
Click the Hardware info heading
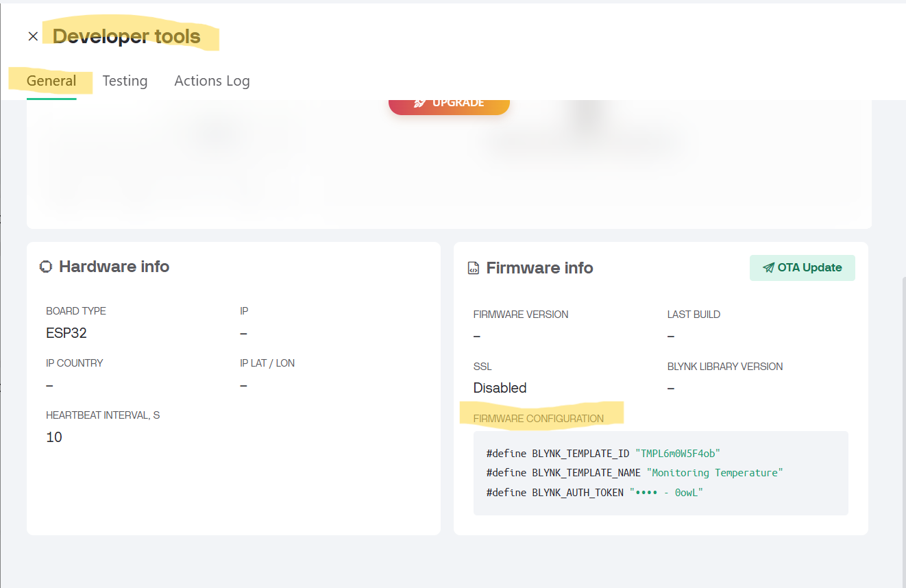[x=114, y=267]
